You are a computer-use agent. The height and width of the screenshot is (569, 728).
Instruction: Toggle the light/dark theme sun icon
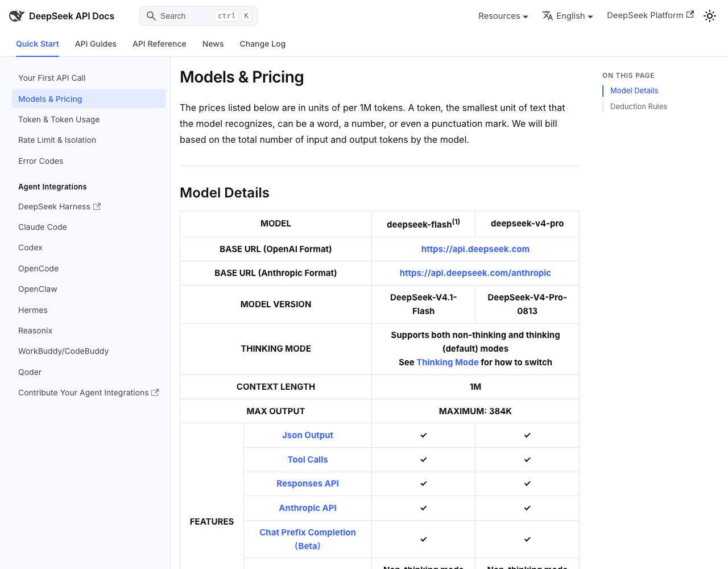tap(710, 16)
